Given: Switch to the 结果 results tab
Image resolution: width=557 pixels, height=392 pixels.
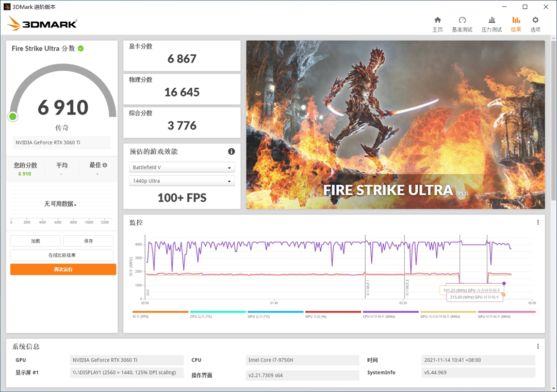Looking at the screenshot, I should 516,24.
